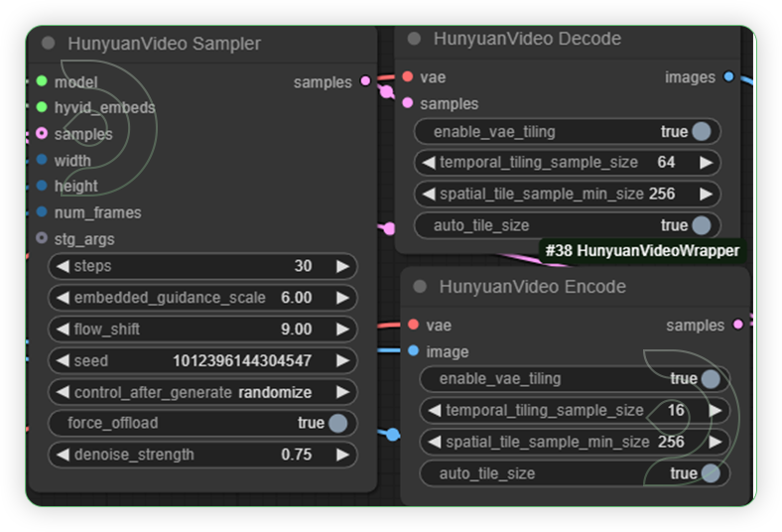This screenshot has width=782, height=532.
Task: Select previous control_after_generate option
Action: [x=63, y=392]
